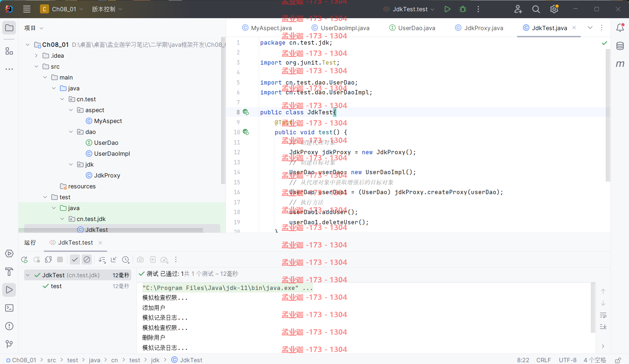Switch to JdkProxy.java tab
The height and width of the screenshot is (364, 629).
(479, 28)
